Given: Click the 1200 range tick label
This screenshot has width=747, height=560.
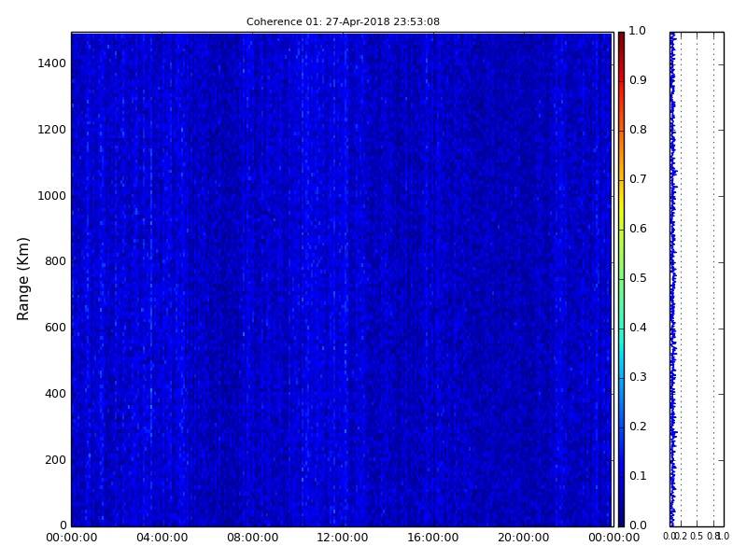Looking at the screenshot, I should [52, 130].
